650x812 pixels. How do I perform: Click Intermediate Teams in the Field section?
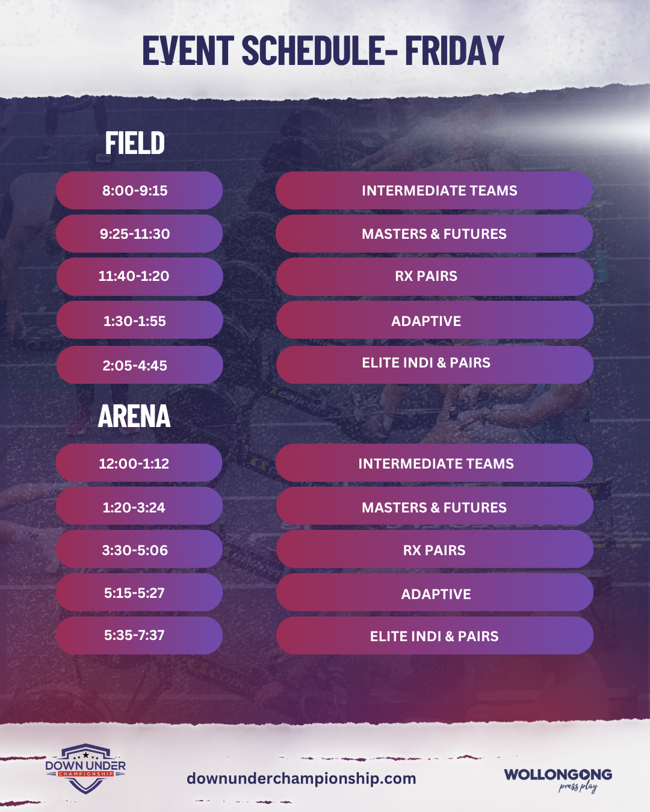pos(435,191)
